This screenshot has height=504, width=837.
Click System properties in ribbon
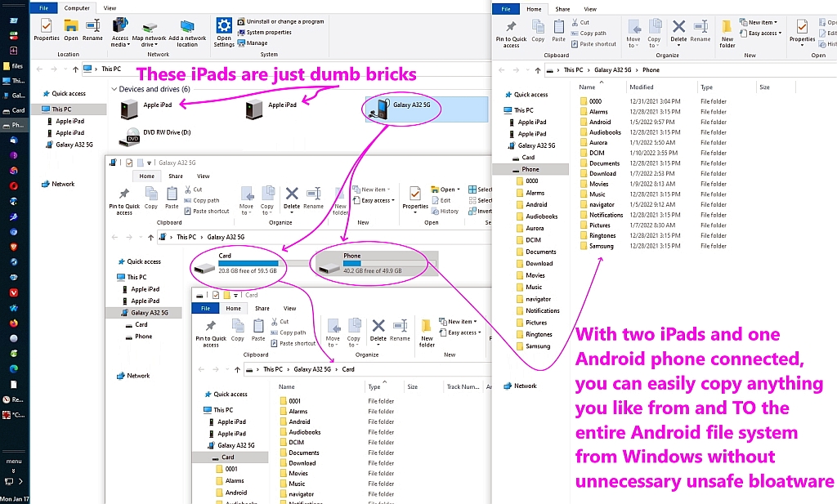264,32
